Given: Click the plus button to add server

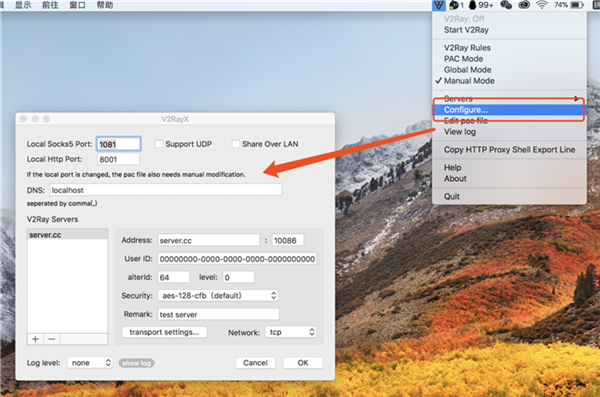Looking at the screenshot, I should pos(36,339).
